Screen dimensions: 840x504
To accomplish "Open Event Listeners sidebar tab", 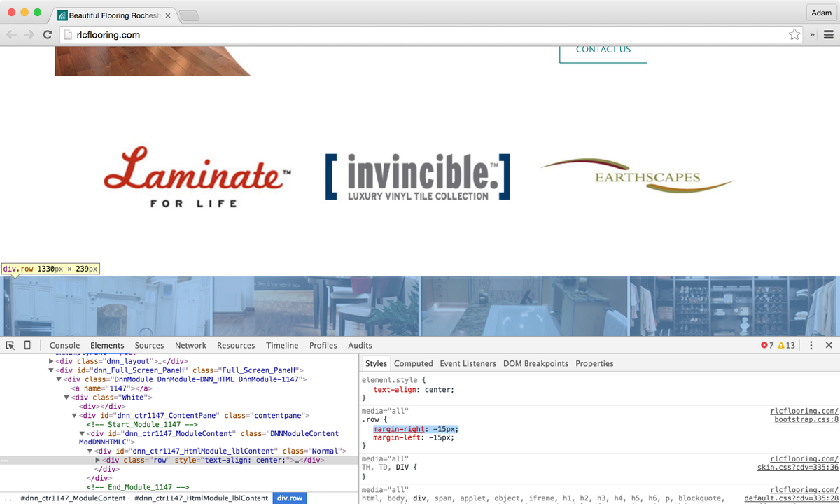I will pos(468,363).
